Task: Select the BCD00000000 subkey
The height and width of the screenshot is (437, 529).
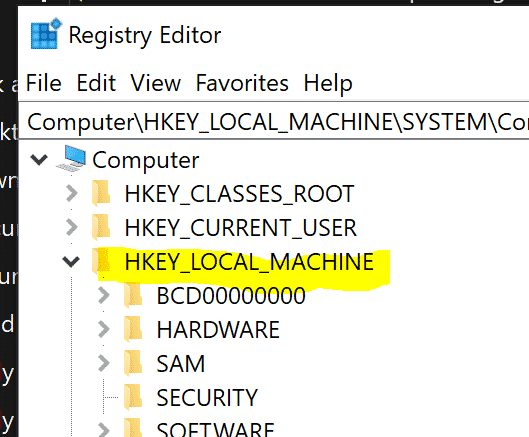Action: [x=231, y=296]
